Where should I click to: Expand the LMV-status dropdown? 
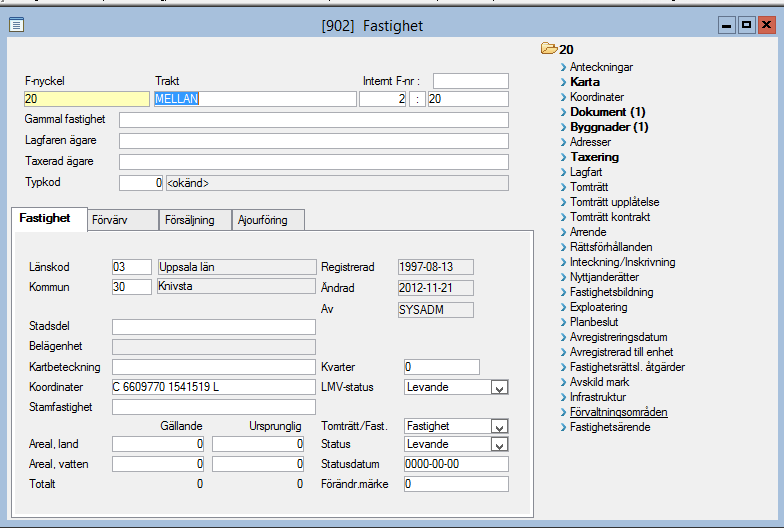[x=499, y=388]
